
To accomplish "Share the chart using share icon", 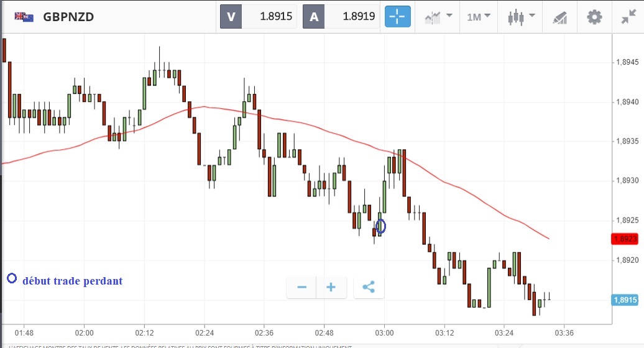I will [368, 287].
